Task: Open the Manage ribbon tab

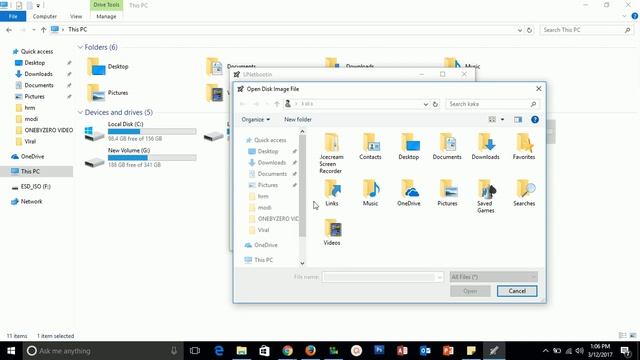Action: 106,16
